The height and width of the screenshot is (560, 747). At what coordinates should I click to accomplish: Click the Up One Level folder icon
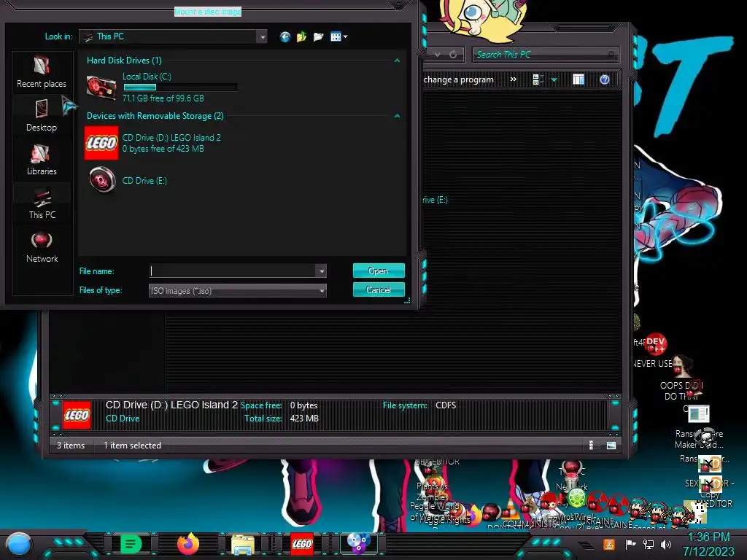click(301, 36)
